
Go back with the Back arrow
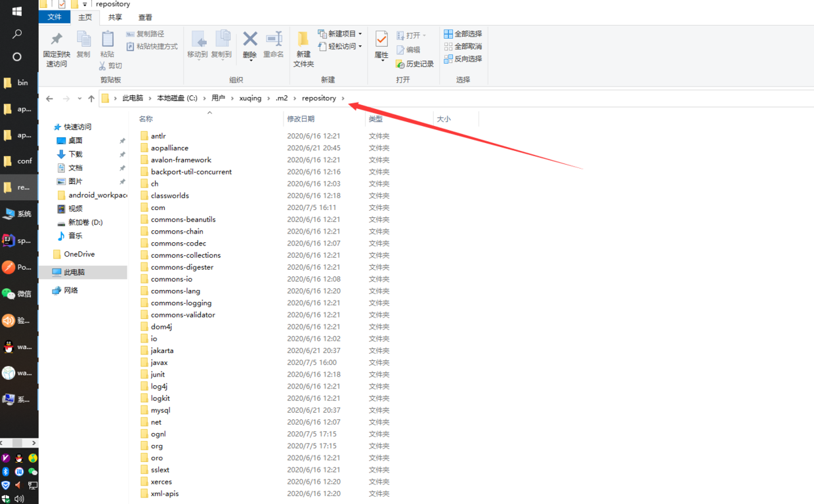tap(50, 98)
